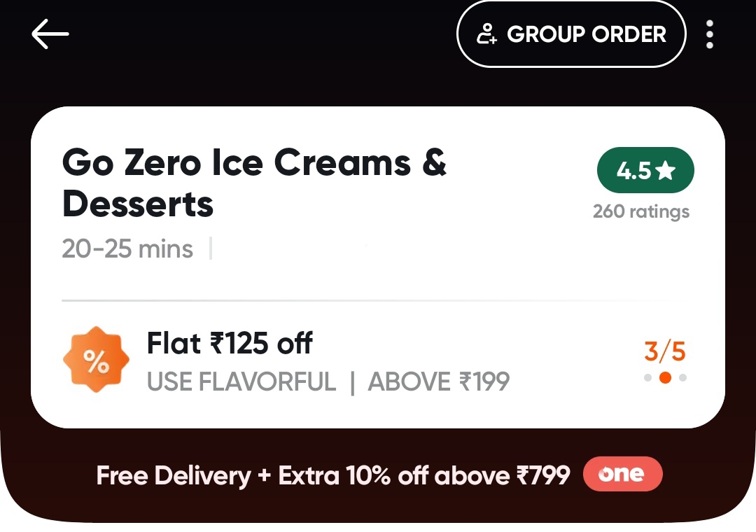Select the last offer pagination dot

683,378
